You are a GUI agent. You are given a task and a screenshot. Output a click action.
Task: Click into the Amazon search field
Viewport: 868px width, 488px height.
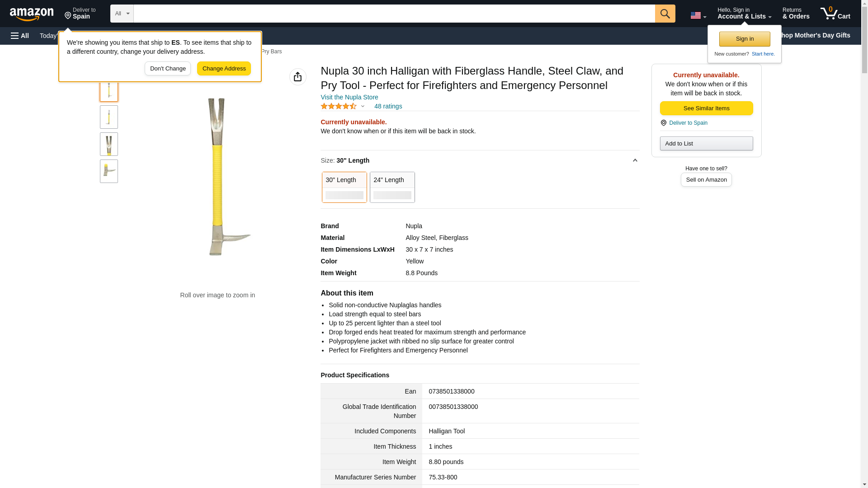coord(394,14)
